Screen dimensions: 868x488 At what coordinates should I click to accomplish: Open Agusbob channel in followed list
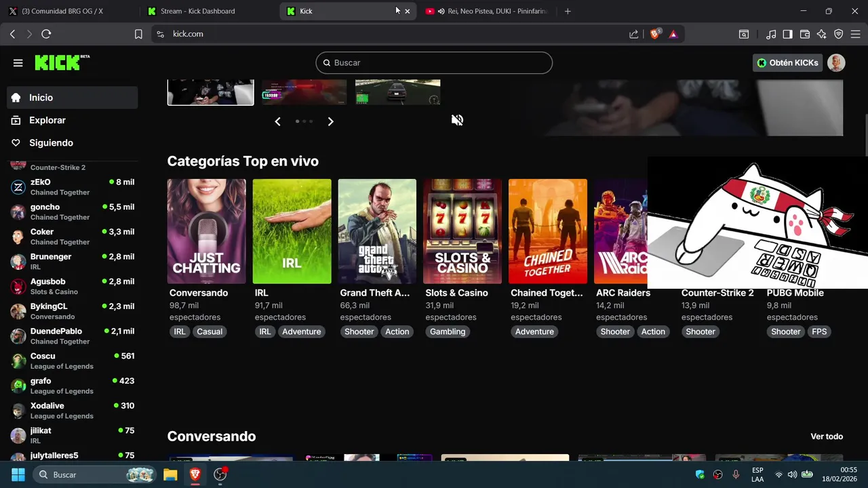click(x=73, y=286)
